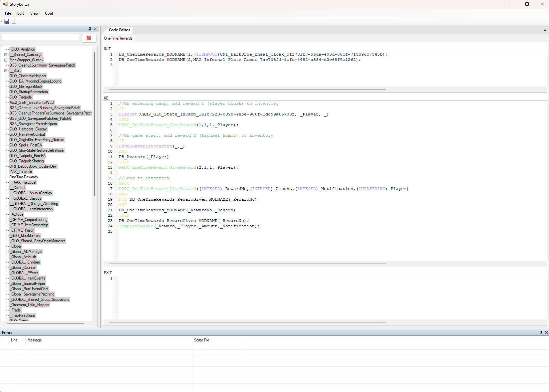
Task: Select ZZZ_Tutorials in the tree
Action: pos(21,172)
